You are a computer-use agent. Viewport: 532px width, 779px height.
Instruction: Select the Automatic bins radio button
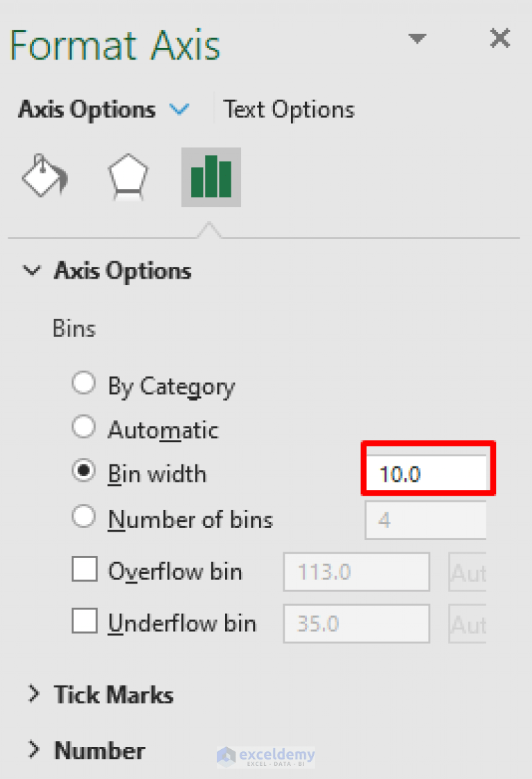[x=84, y=427]
